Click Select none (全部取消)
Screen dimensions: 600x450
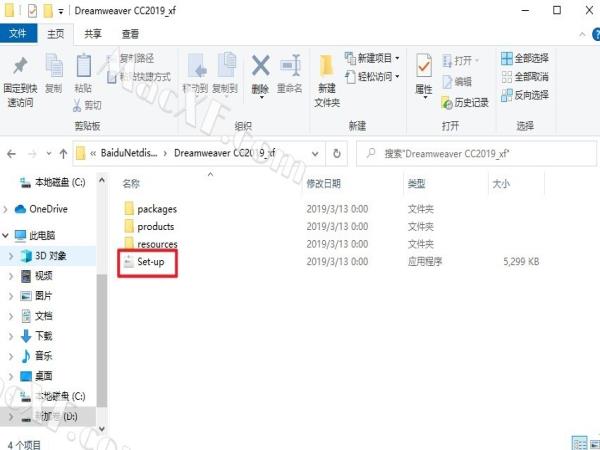click(525, 77)
